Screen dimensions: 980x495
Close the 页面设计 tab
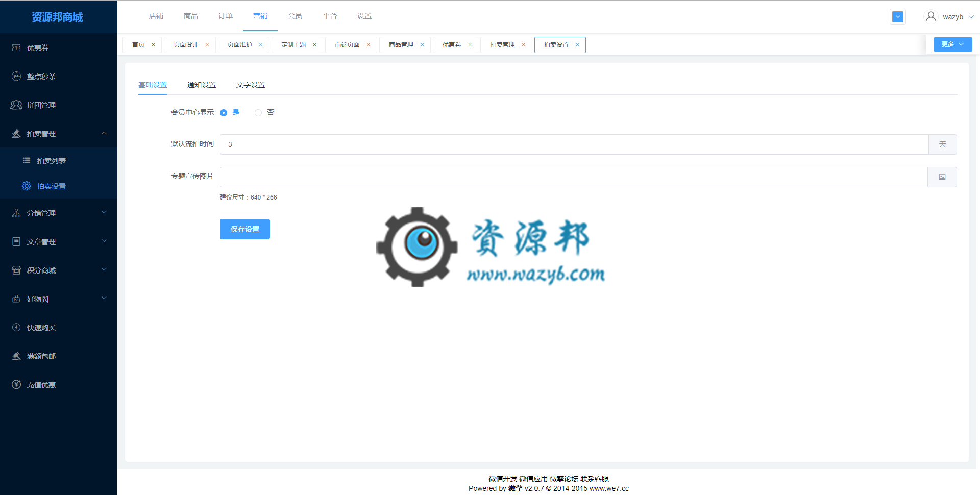(x=207, y=45)
